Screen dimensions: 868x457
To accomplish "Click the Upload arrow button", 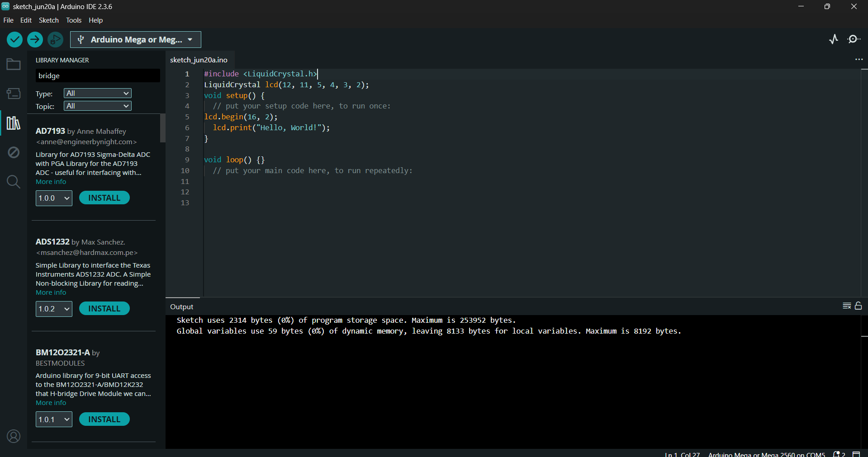I will tap(35, 40).
